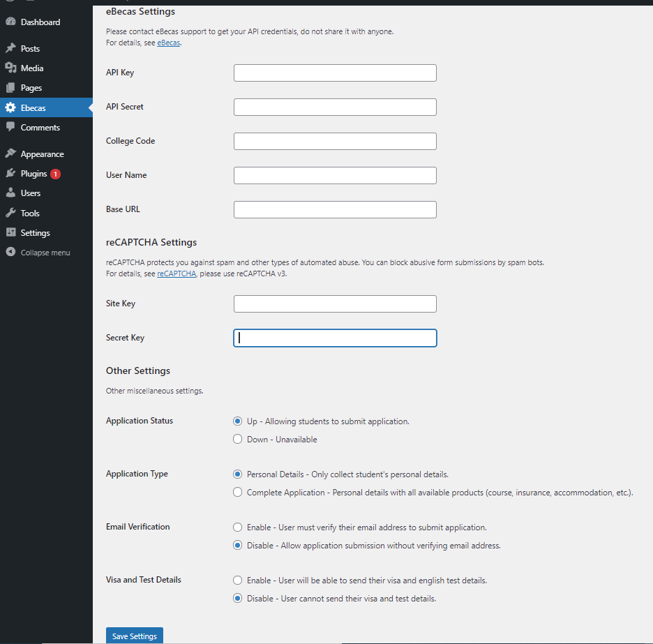Open Users in the admin menu
Image resolution: width=653 pixels, height=644 pixels.
point(31,193)
